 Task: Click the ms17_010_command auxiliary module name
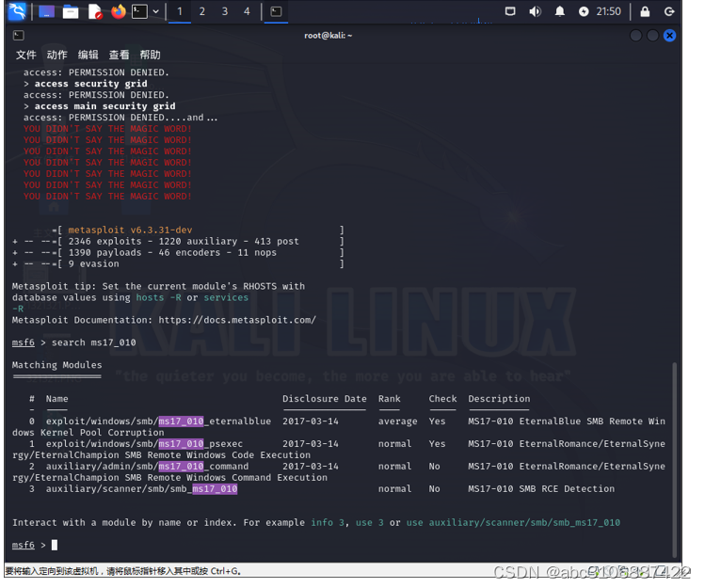[147, 467]
